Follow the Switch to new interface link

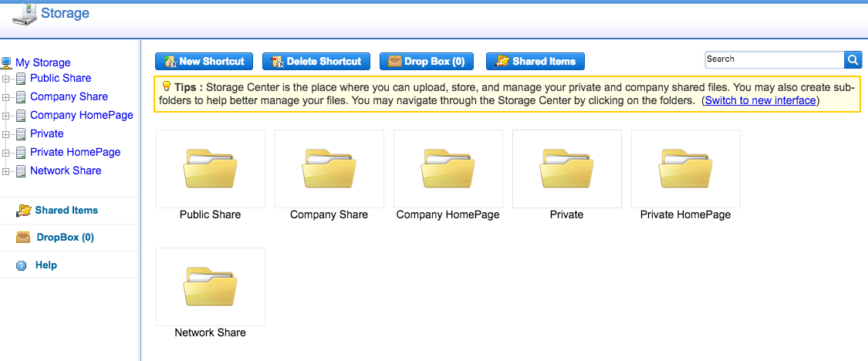click(x=760, y=101)
